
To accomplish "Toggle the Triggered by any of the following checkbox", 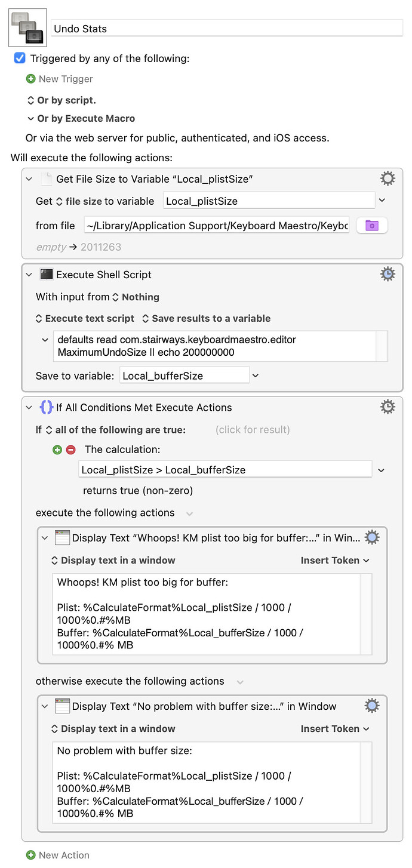I will [x=20, y=58].
